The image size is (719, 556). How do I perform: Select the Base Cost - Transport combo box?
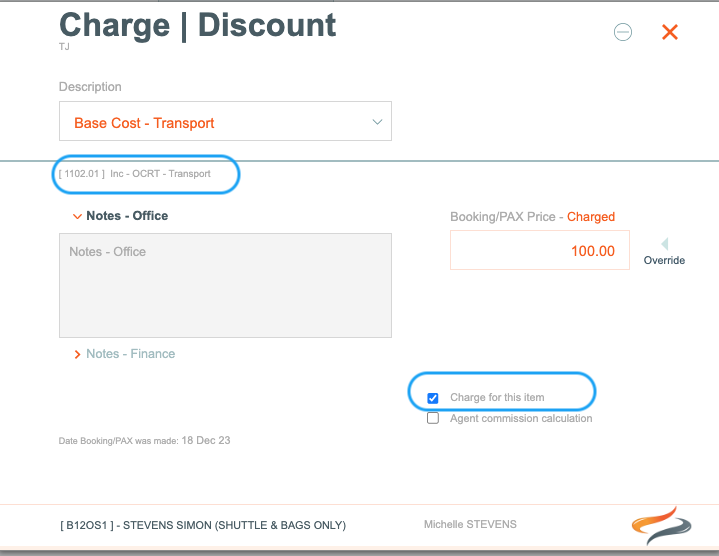click(225, 121)
